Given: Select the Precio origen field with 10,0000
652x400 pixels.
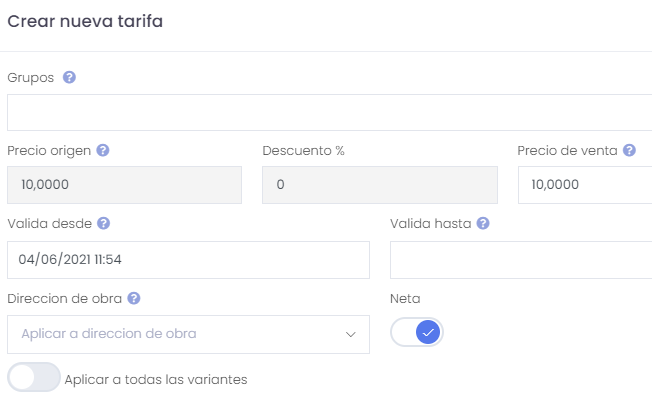Looking at the screenshot, I should tap(124, 185).
